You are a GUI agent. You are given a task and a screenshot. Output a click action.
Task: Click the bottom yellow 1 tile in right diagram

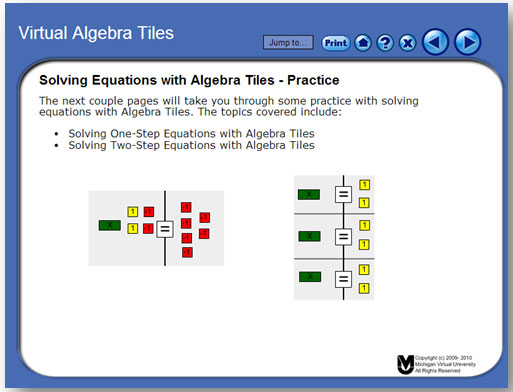click(x=364, y=288)
